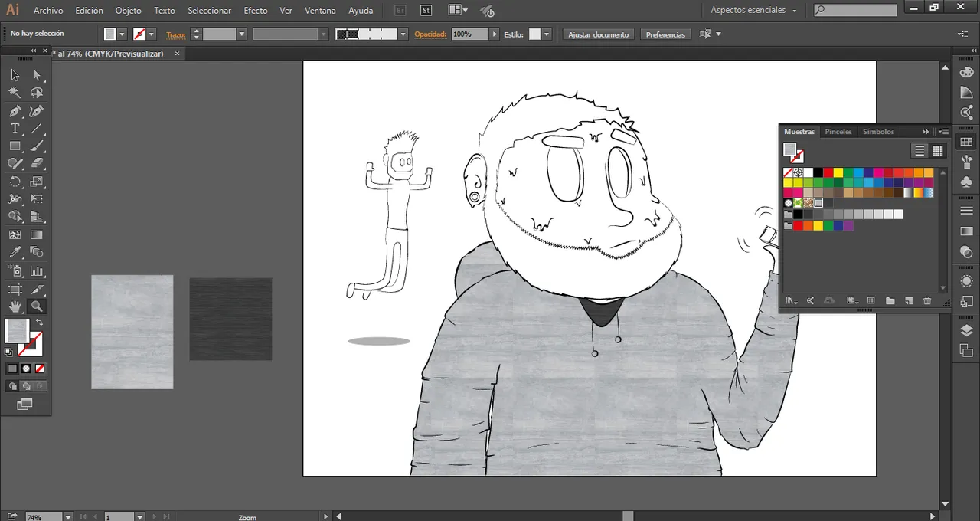Select the Hand tool
This screenshot has width=980, height=521.
pos(15,306)
